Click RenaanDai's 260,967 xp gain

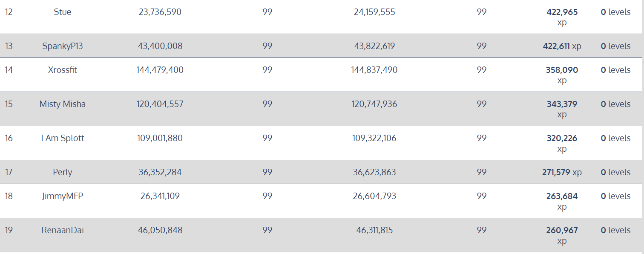(562, 231)
